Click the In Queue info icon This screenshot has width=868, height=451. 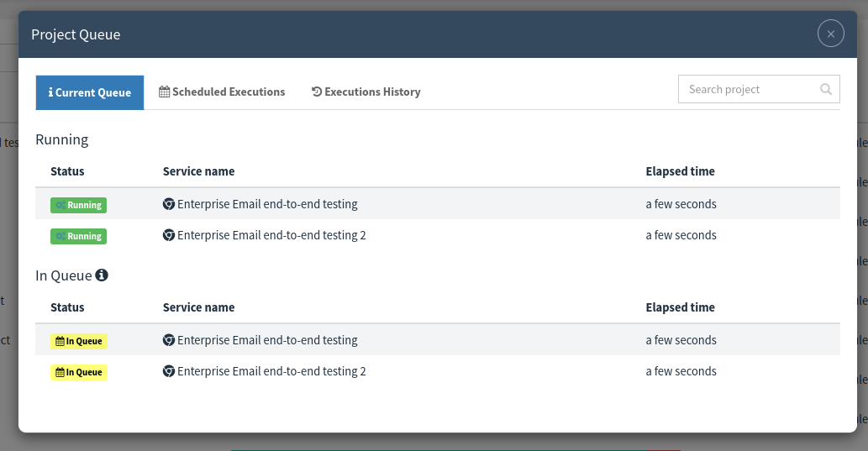coord(102,275)
